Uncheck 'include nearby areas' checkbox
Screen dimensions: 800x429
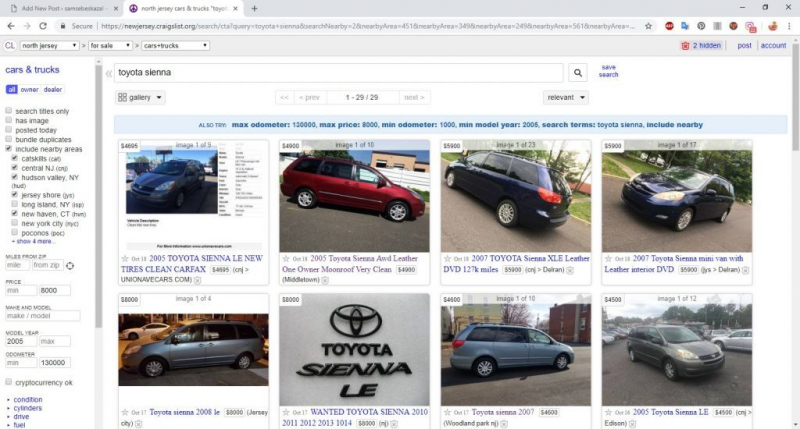pos(9,149)
